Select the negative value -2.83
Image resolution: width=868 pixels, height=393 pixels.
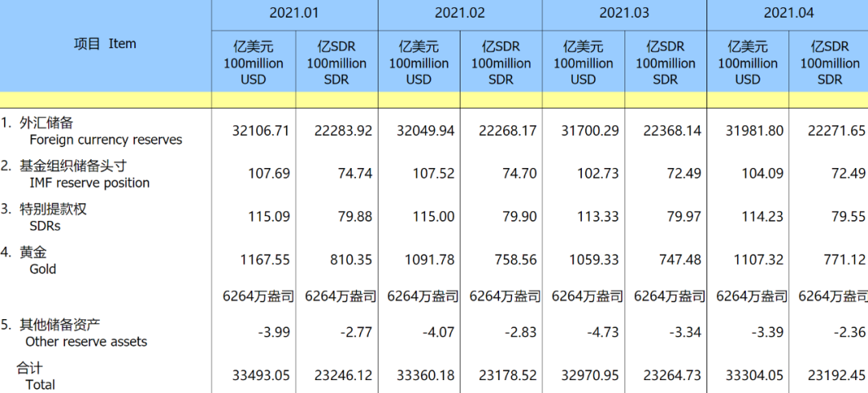(x=521, y=333)
